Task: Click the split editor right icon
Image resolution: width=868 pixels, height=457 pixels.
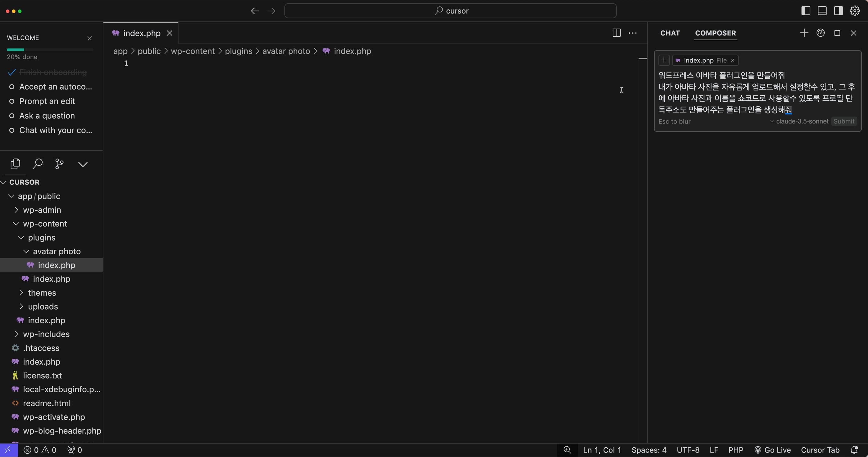Action: tap(616, 33)
